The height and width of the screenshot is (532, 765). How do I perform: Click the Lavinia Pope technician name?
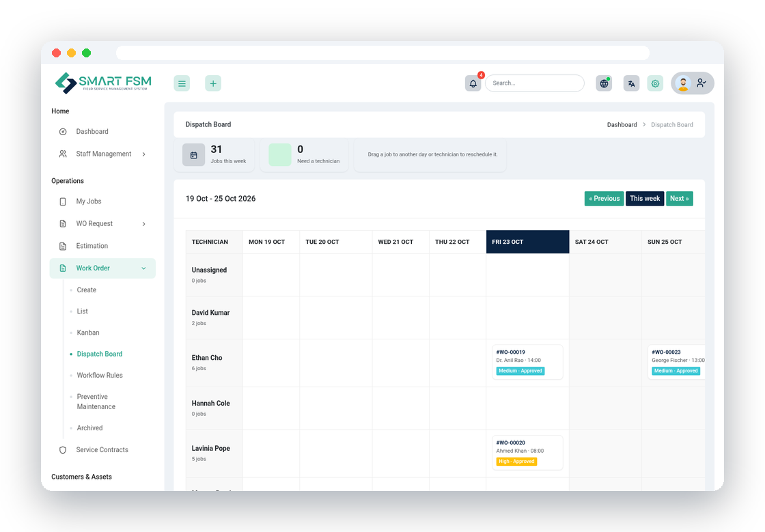(211, 449)
